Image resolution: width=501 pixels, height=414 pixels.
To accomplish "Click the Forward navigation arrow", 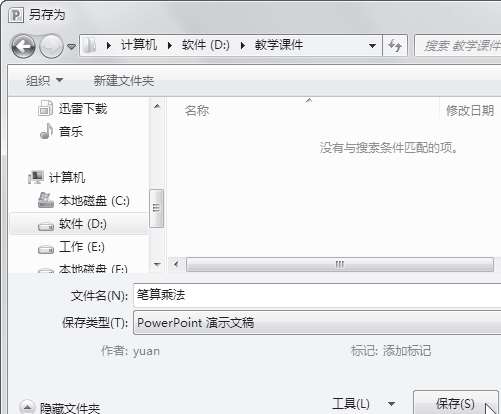I will tap(51, 46).
